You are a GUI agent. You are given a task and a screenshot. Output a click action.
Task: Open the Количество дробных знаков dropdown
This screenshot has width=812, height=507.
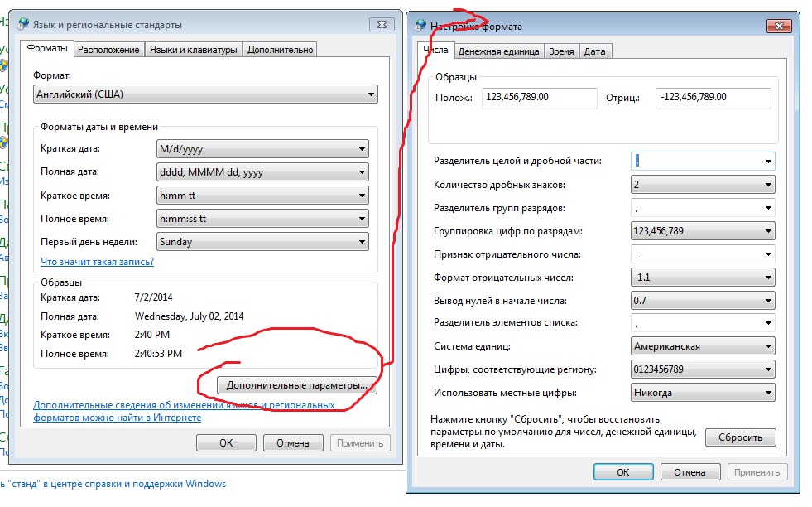[703, 185]
